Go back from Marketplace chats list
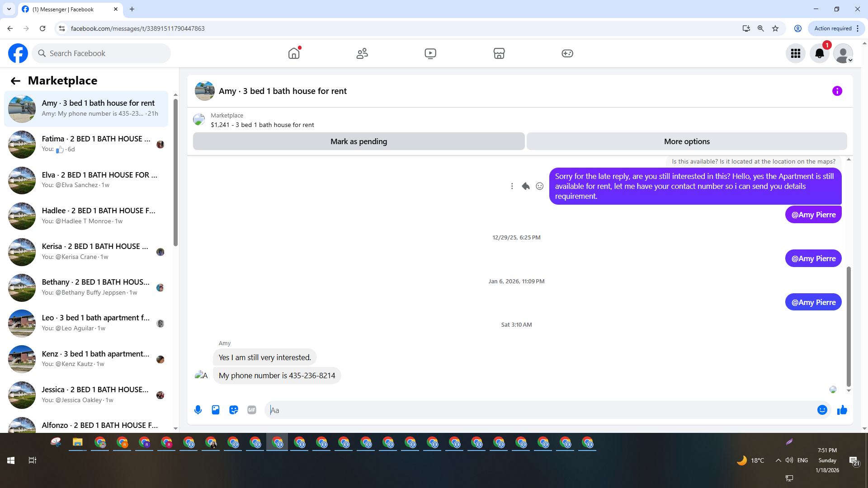This screenshot has width=868, height=488. click(15, 81)
